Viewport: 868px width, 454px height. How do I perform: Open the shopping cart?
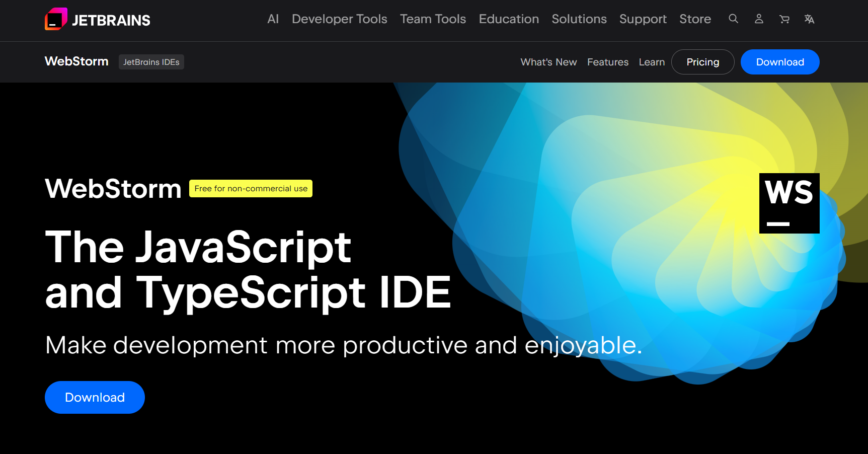784,19
